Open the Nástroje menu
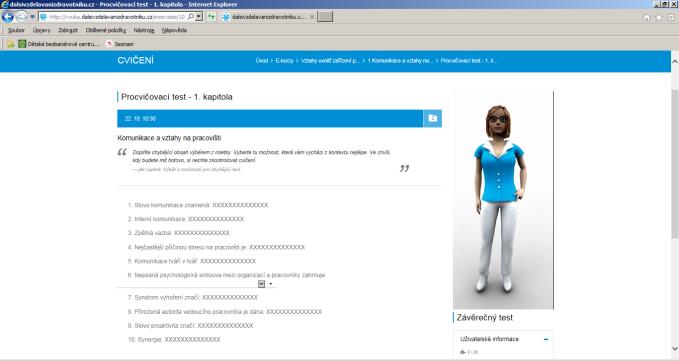This screenshot has height=361, width=679. (144, 30)
